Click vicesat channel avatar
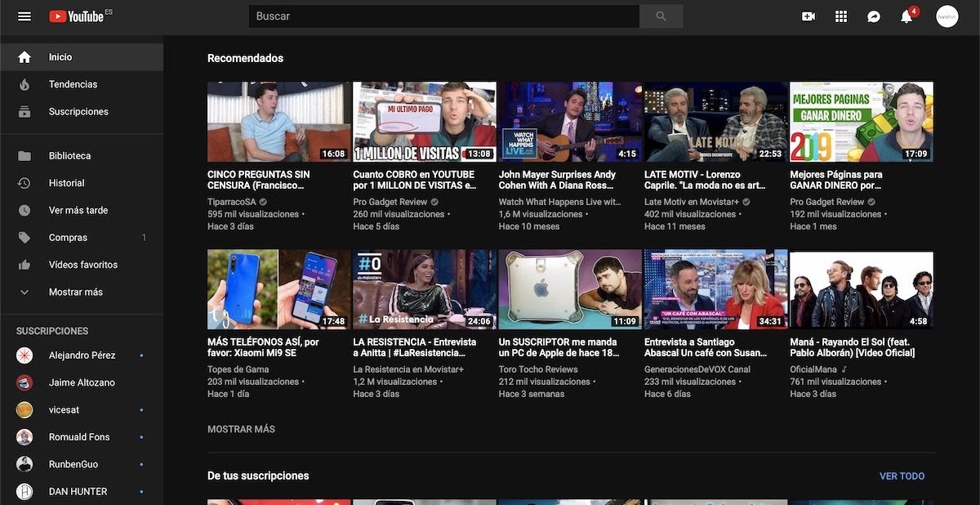The height and width of the screenshot is (505, 980). [x=24, y=409]
